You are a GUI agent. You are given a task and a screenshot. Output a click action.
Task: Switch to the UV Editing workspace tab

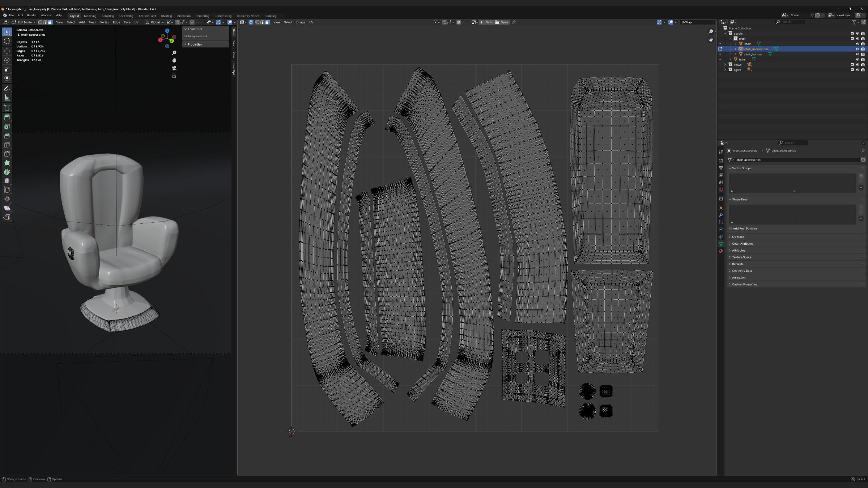pos(126,16)
